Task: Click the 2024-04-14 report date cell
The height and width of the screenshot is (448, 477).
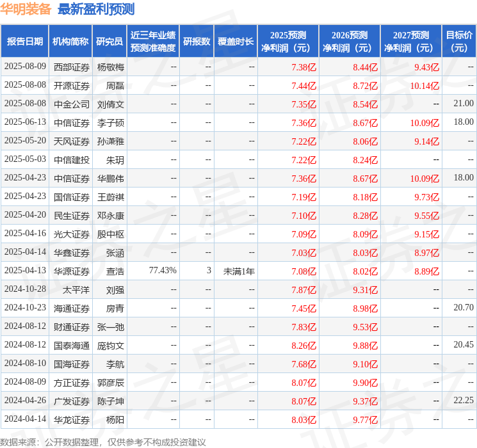Action: click(25, 419)
